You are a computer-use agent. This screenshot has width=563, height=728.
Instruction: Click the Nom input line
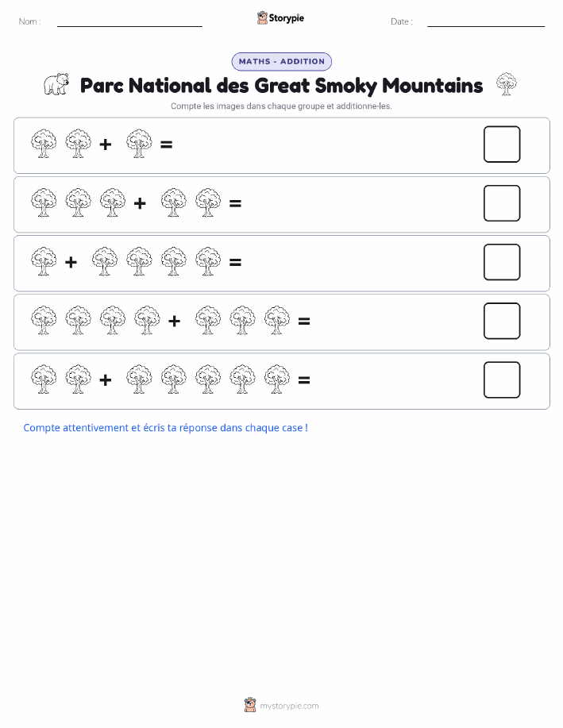[x=129, y=21]
